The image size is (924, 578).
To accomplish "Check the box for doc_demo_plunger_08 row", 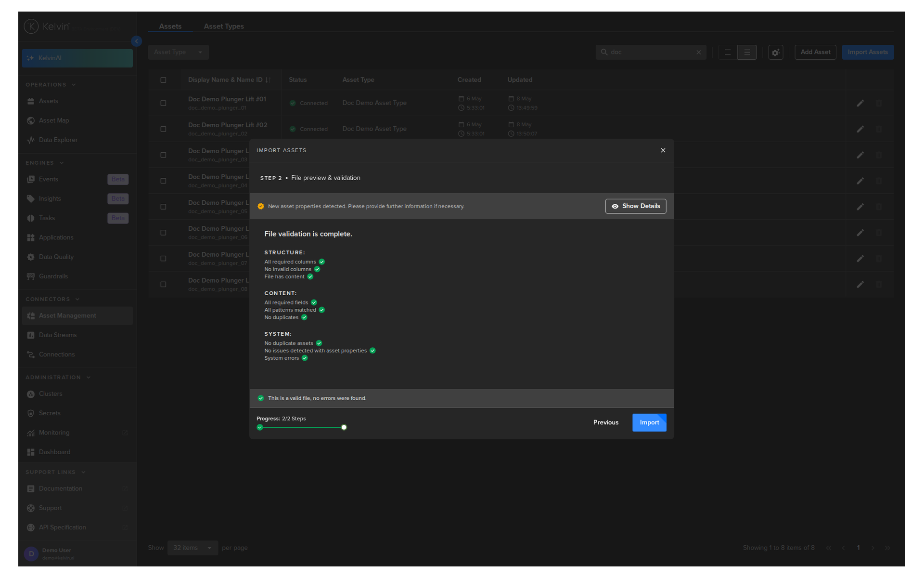I will pos(163,285).
